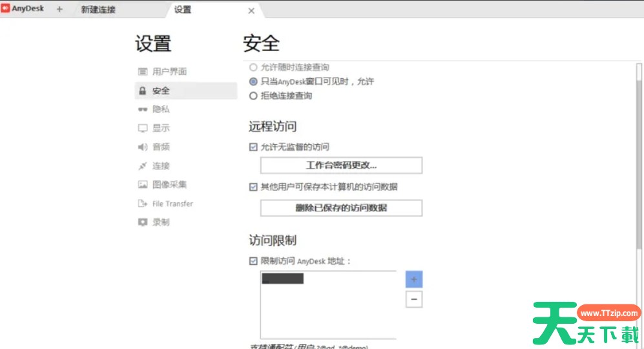Switch to the 新建连接 tab
This screenshot has width=644, height=349.
click(98, 10)
